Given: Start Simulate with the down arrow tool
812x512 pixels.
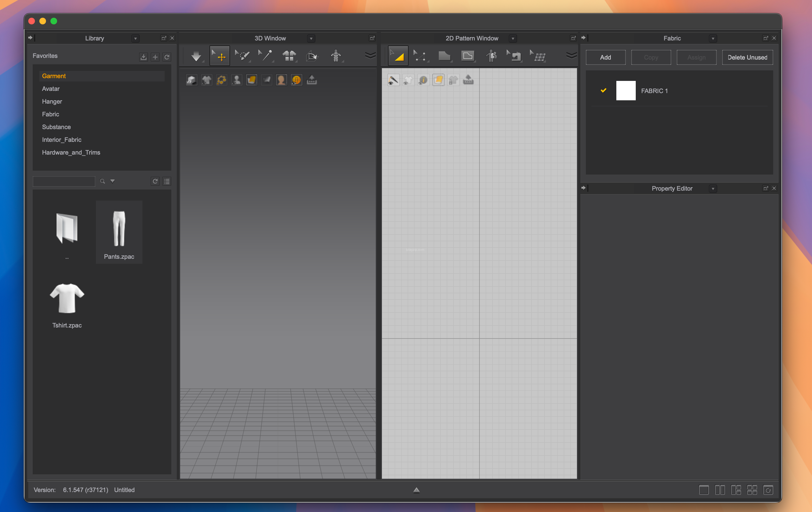Looking at the screenshot, I should [x=196, y=56].
